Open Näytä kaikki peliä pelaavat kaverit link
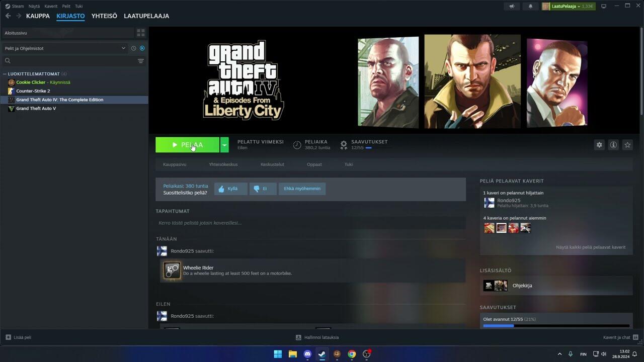The height and width of the screenshot is (362, 644). [590, 247]
